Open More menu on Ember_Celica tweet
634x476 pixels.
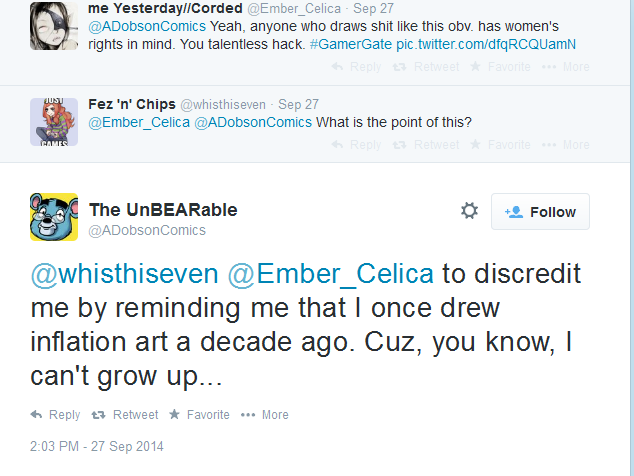565,67
